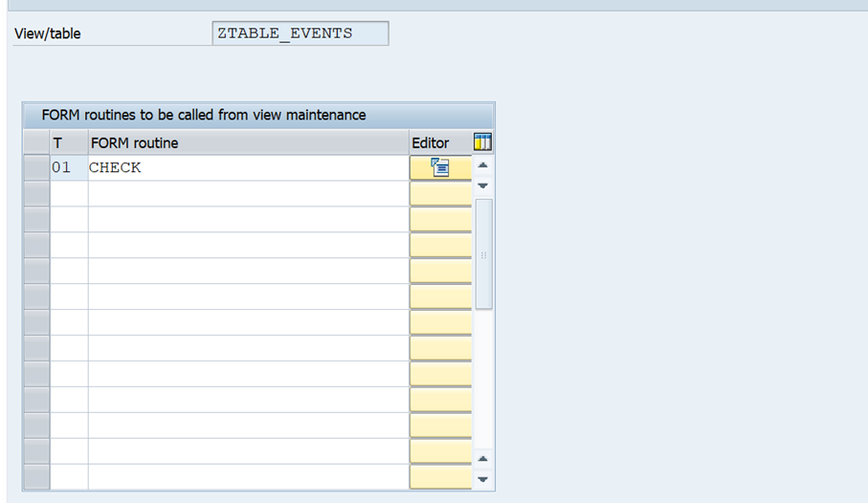Select the row selector for the CHECK row
The width and height of the screenshot is (868, 503).
[36, 167]
